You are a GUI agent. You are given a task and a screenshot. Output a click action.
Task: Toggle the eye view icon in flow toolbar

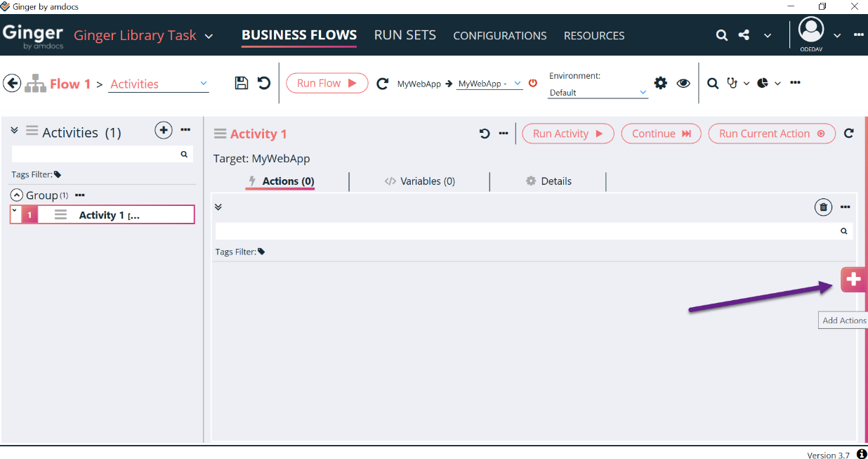pyautogui.click(x=683, y=83)
